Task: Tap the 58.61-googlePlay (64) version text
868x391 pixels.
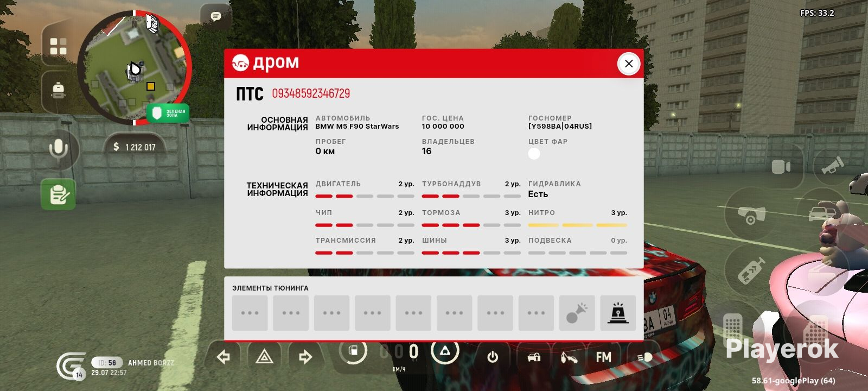Action: point(793,381)
